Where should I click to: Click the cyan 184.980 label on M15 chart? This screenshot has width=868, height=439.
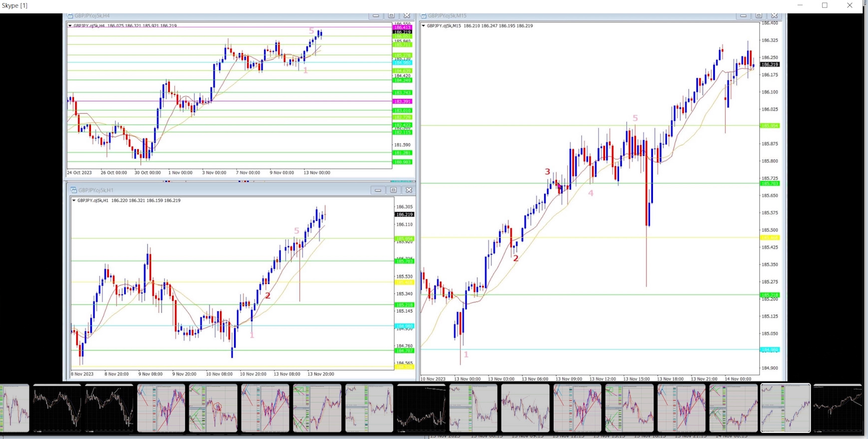[769, 350]
